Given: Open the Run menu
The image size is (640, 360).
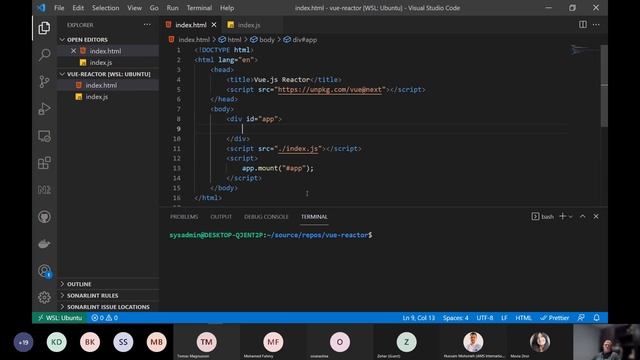Looking at the screenshot, I should [172, 8].
